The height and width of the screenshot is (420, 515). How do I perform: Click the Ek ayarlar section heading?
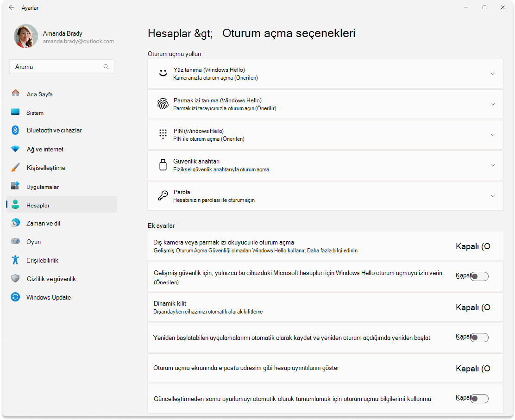(161, 226)
